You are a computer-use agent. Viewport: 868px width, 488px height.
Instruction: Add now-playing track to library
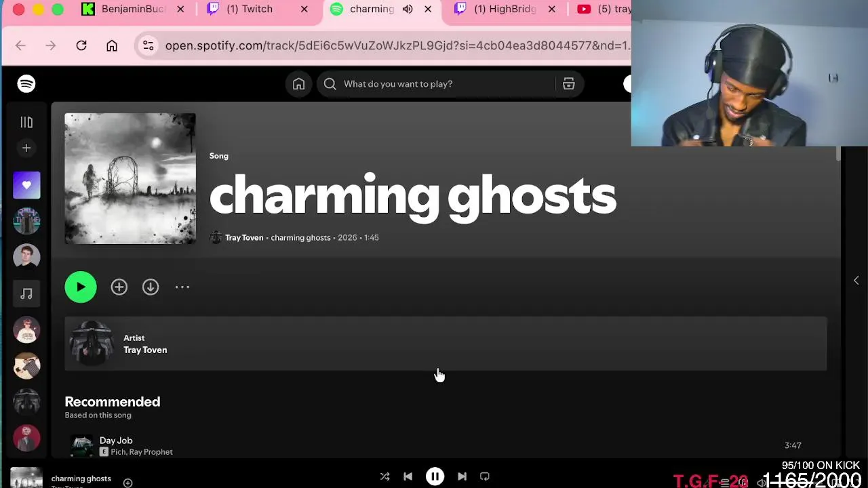coord(127,483)
